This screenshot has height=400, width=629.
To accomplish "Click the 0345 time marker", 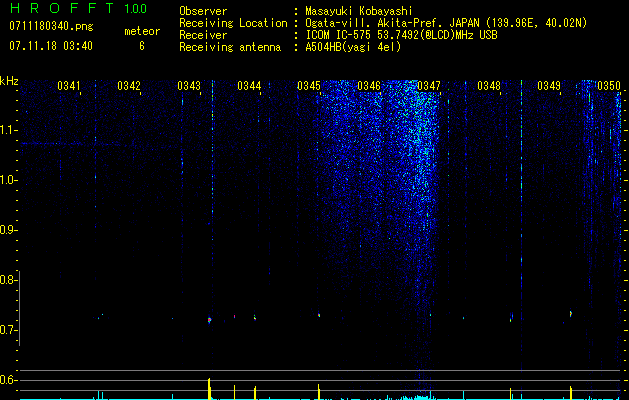I will [x=309, y=86].
